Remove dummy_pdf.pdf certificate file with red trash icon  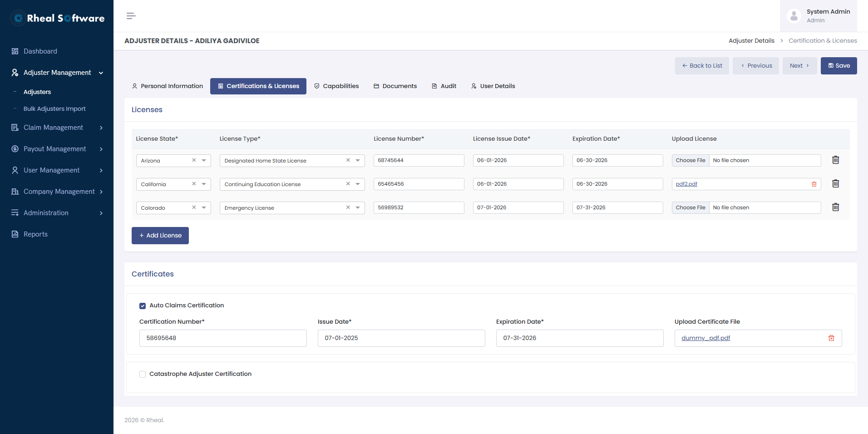(831, 338)
